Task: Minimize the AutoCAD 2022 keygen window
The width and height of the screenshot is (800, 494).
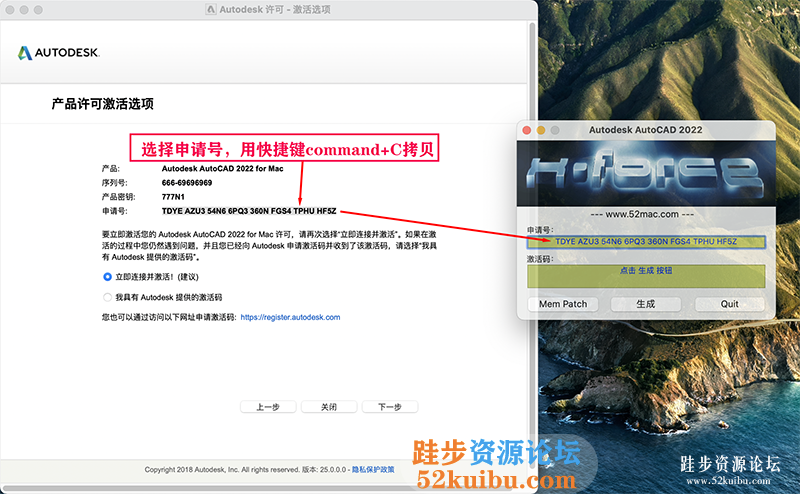Action: pyautogui.click(x=541, y=130)
